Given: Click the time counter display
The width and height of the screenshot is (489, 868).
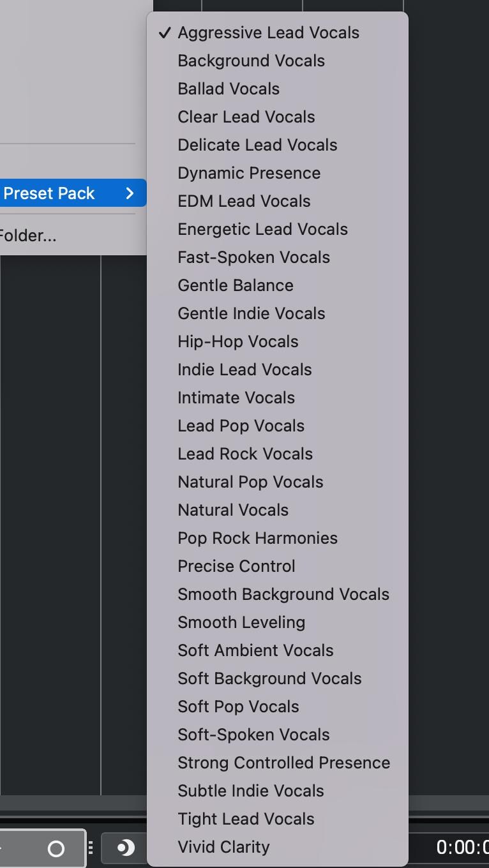Looking at the screenshot, I should 462,848.
